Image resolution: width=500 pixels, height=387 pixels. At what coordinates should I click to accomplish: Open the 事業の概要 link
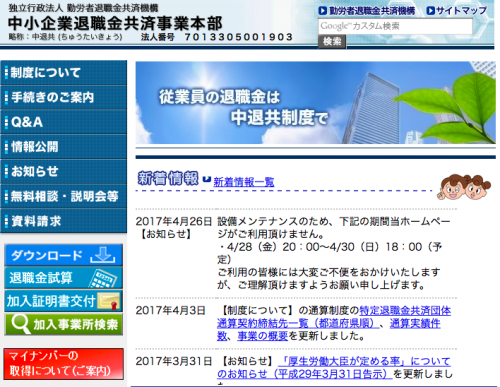[x=263, y=336]
